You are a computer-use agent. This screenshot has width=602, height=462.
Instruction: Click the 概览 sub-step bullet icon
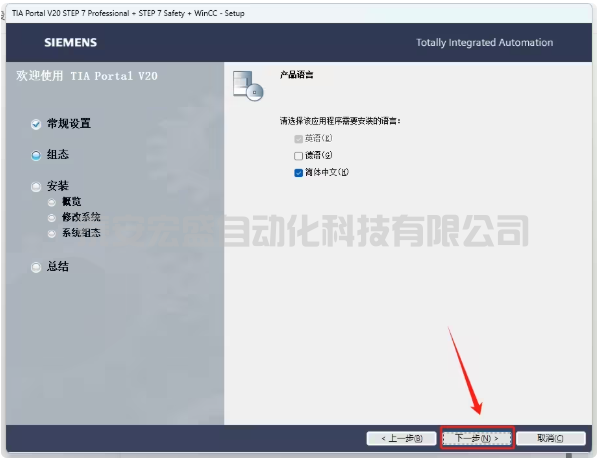click(52, 202)
